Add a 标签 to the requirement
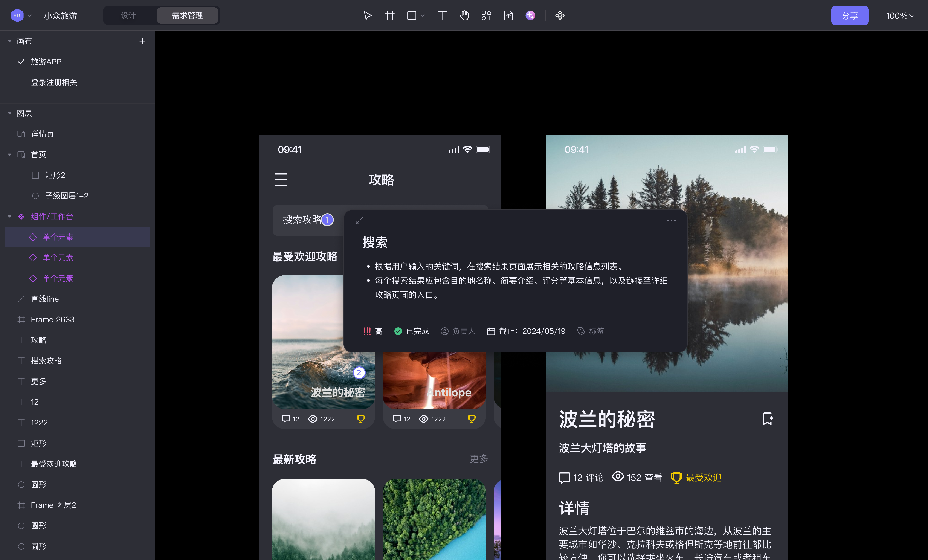Image resolution: width=928 pixels, height=560 pixels. click(591, 331)
